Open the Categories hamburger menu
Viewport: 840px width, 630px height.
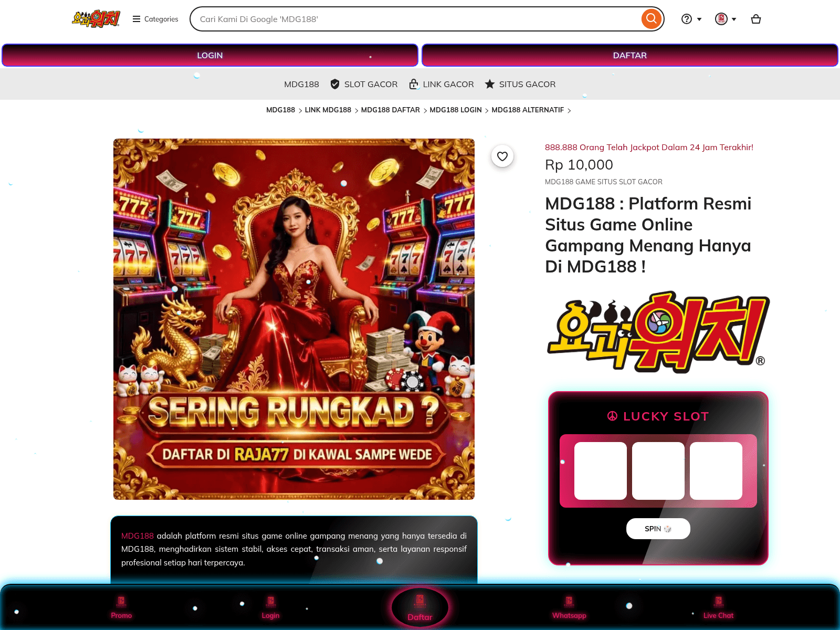click(x=155, y=19)
